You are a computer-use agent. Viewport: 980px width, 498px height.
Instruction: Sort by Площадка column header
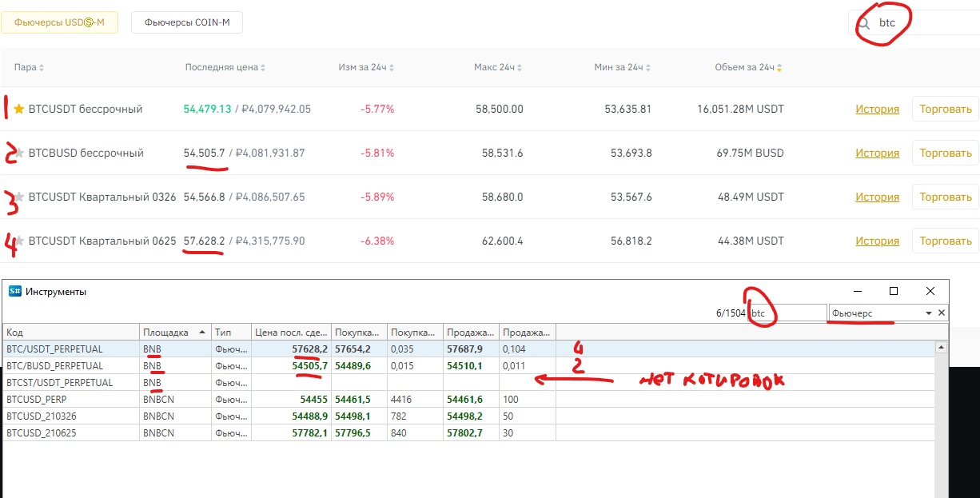[x=175, y=332]
